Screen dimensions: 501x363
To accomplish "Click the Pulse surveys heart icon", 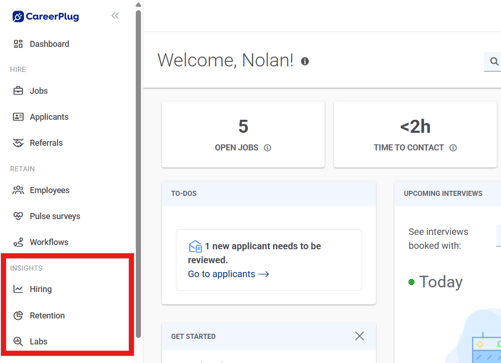I will point(18,216).
